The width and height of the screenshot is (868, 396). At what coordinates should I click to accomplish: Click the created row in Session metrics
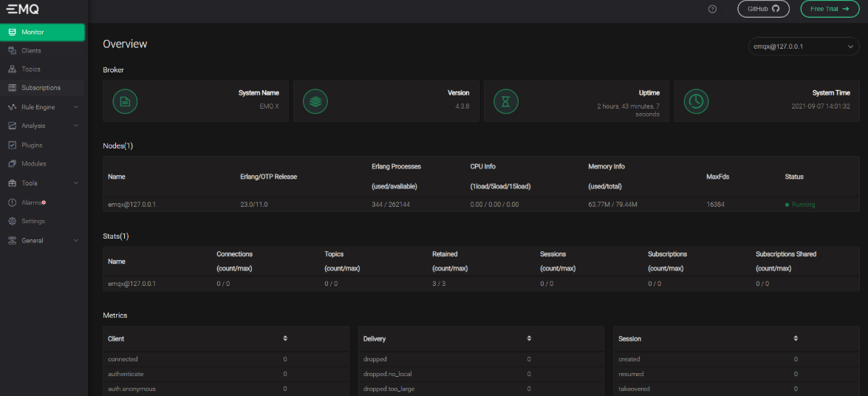pyautogui.click(x=737, y=359)
